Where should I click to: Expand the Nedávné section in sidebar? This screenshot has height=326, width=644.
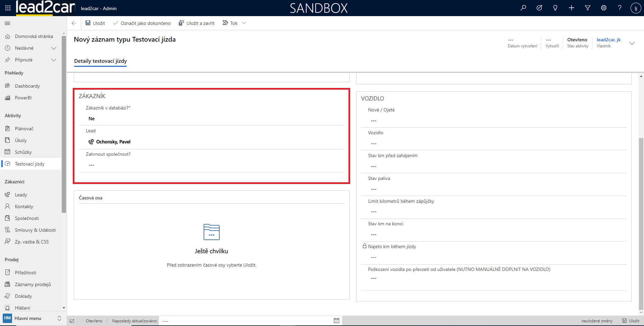pos(53,48)
